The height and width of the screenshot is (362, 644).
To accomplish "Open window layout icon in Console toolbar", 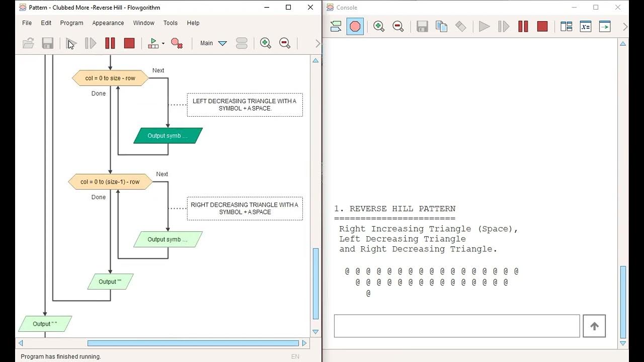I will pyautogui.click(x=567, y=27).
